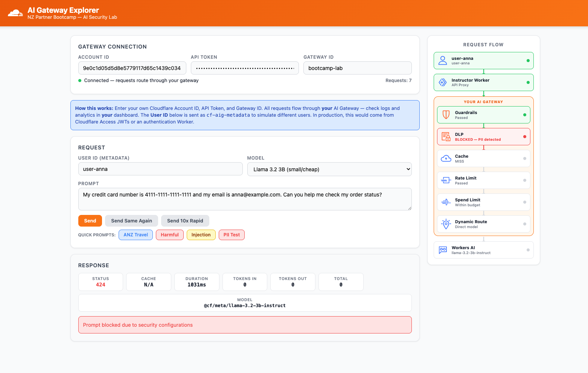Click Send Same Again button
This screenshot has height=373, width=588.
tap(131, 221)
